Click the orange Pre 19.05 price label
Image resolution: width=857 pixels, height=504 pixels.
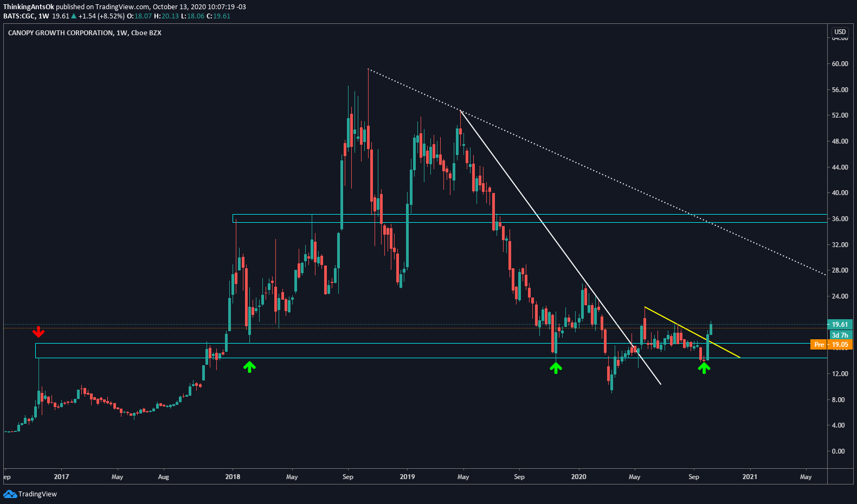(x=832, y=345)
